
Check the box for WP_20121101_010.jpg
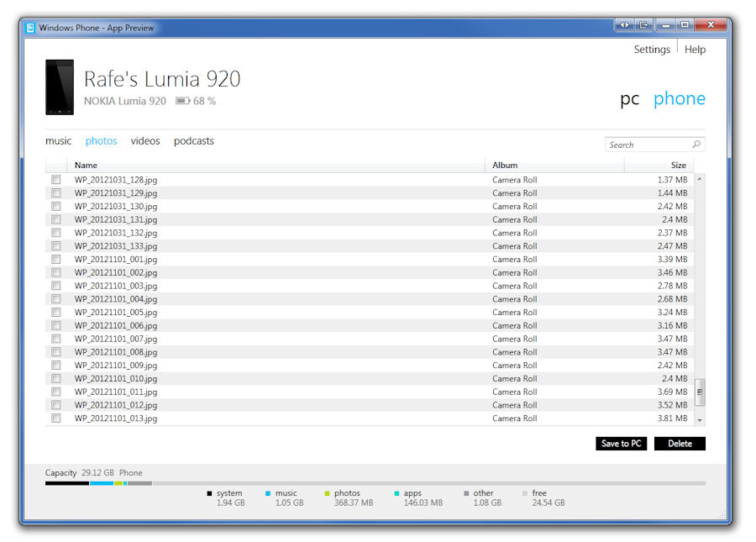(x=56, y=378)
